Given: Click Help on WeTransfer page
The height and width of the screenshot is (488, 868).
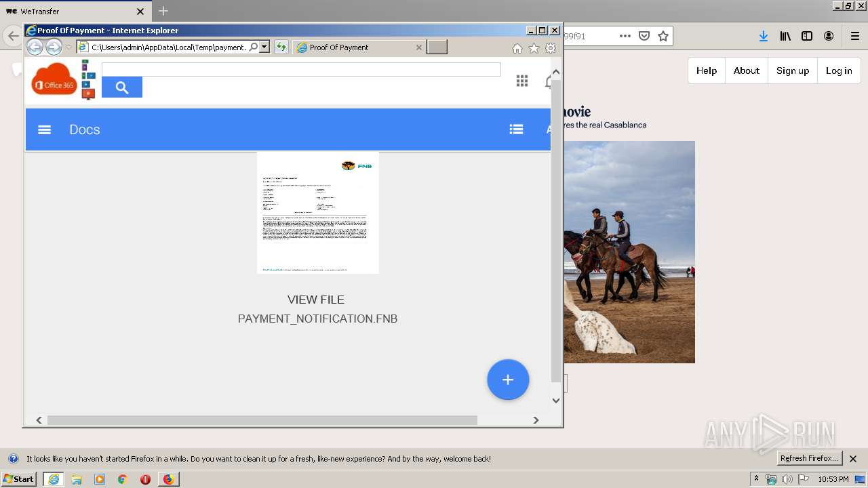Looking at the screenshot, I should [707, 70].
